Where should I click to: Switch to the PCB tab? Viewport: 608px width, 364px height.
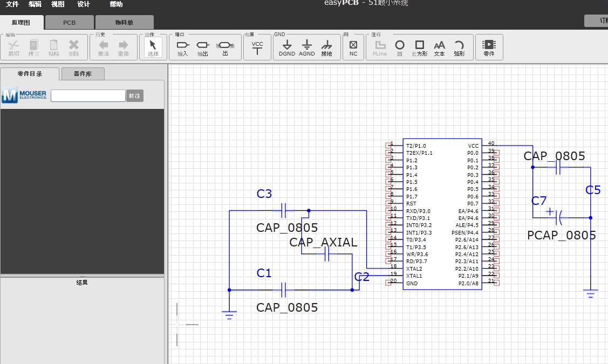(70, 23)
